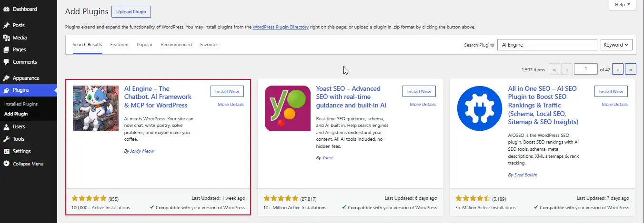Viewport: 644px width, 223px height.
Task: Open author Jordy Meow link
Action: [142, 151]
